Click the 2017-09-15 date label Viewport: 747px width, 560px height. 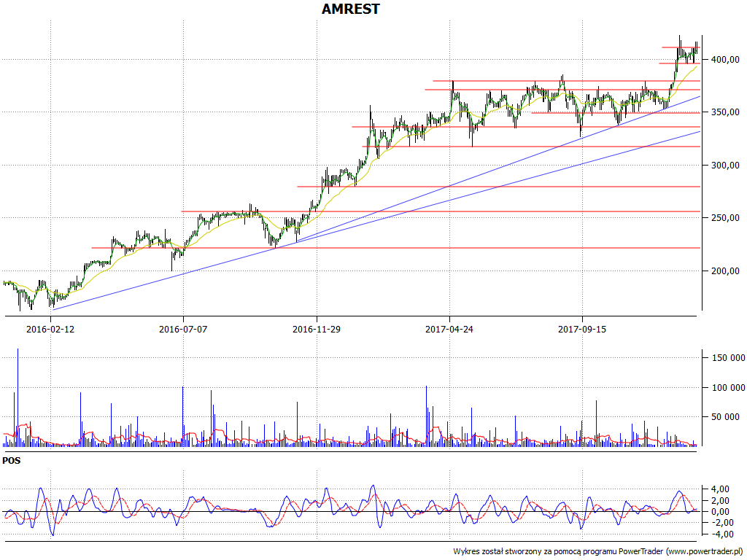[582, 329]
